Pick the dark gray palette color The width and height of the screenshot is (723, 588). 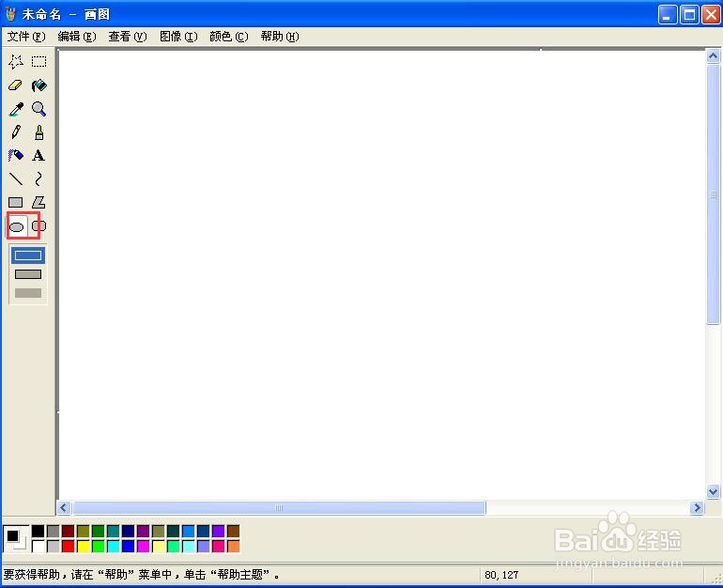coord(54,531)
